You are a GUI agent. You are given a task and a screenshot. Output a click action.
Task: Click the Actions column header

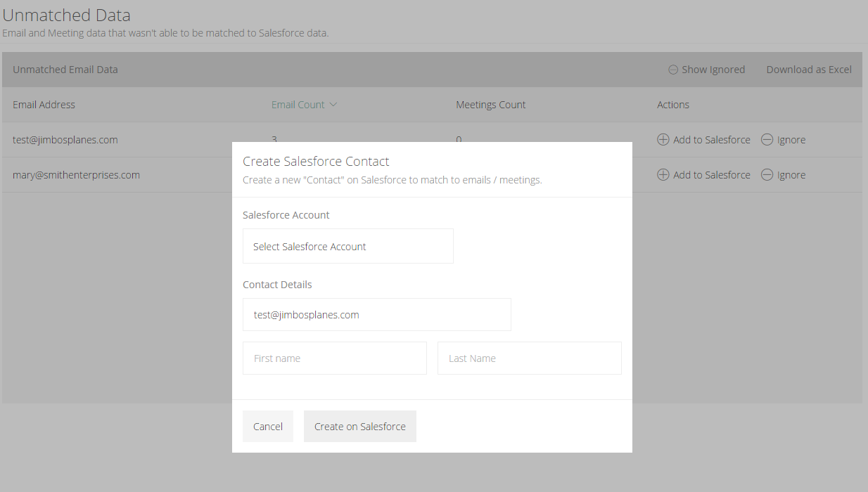point(673,105)
